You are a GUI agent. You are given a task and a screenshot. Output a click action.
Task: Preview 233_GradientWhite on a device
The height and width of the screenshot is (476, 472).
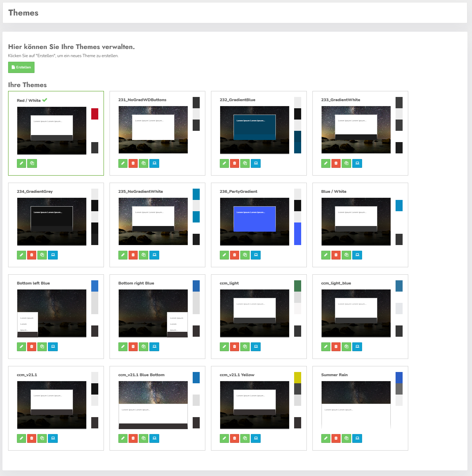[357, 163]
